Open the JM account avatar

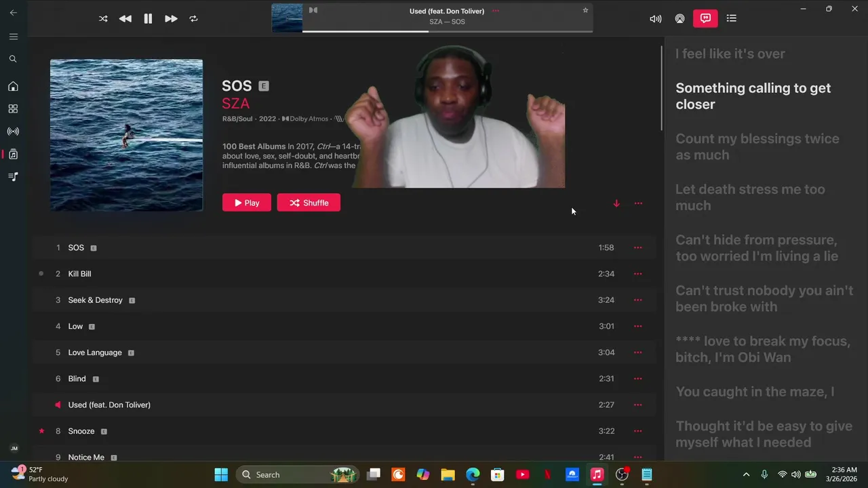pyautogui.click(x=14, y=448)
